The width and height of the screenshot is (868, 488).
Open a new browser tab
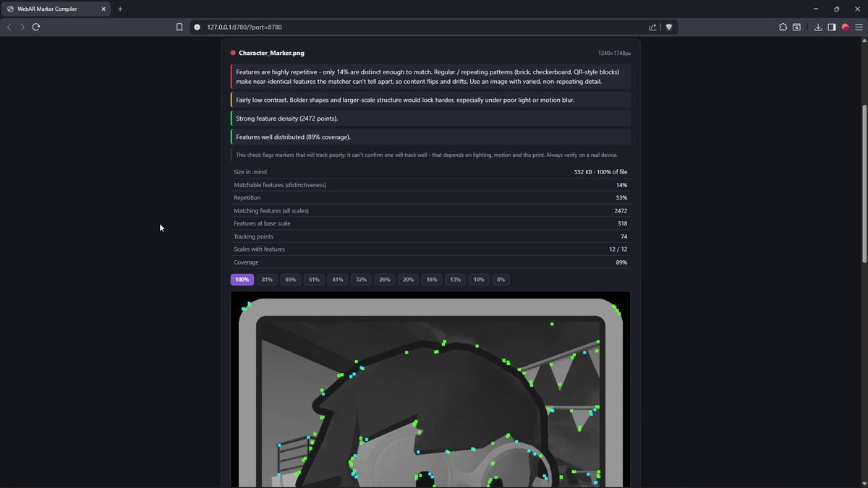(x=120, y=9)
